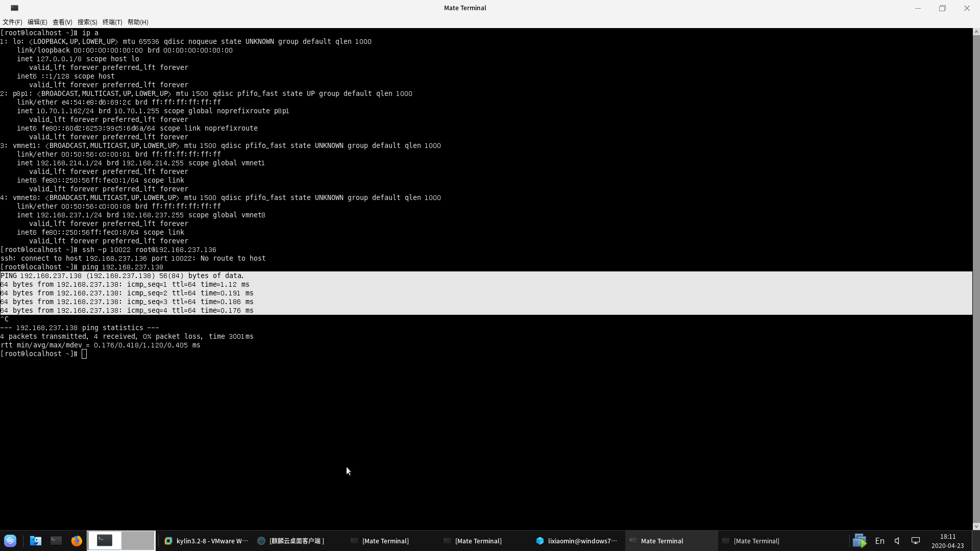Click the network display tray icon

[916, 541]
